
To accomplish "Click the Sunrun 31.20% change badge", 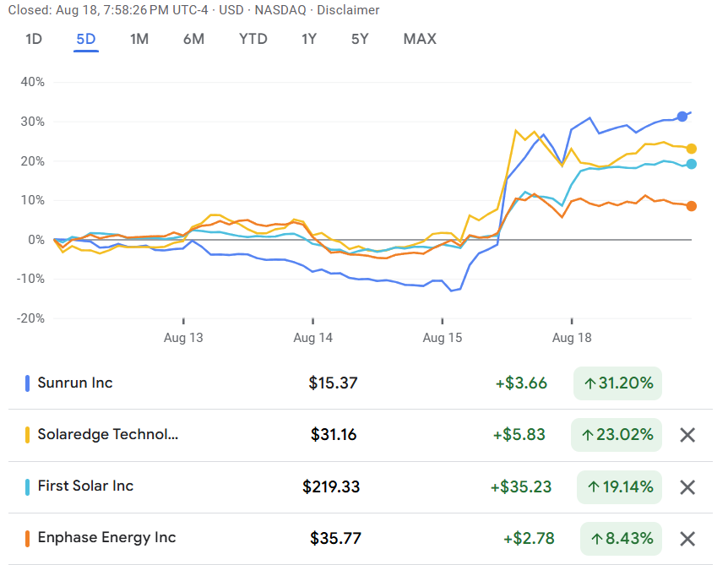I will click(617, 383).
